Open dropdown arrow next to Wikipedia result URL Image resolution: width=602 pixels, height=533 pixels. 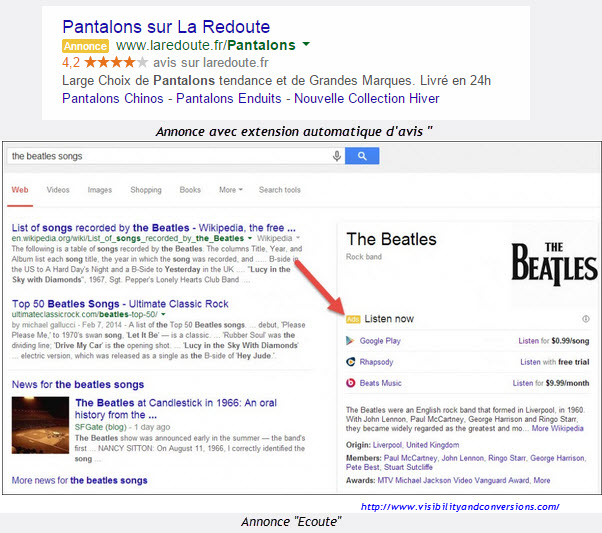(250, 238)
